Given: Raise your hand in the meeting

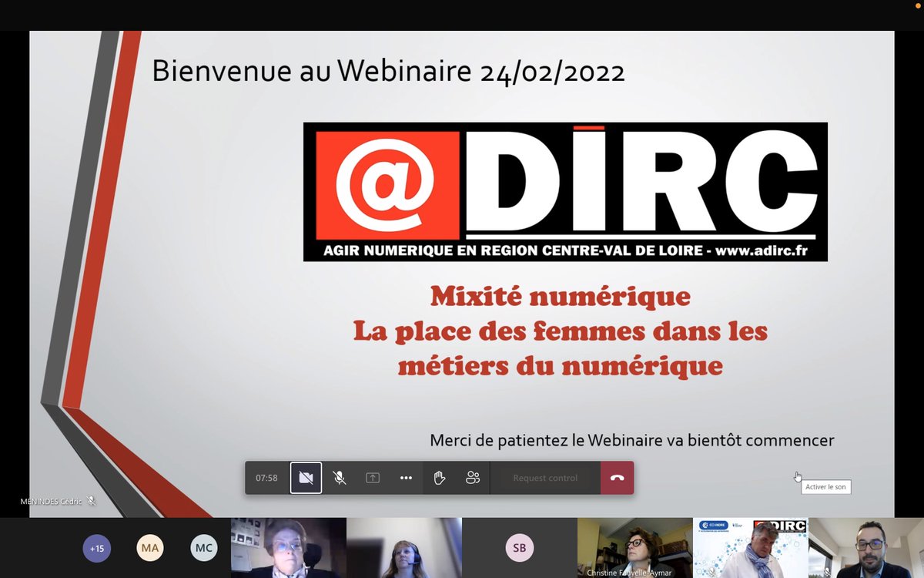Looking at the screenshot, I should [440, 478].
